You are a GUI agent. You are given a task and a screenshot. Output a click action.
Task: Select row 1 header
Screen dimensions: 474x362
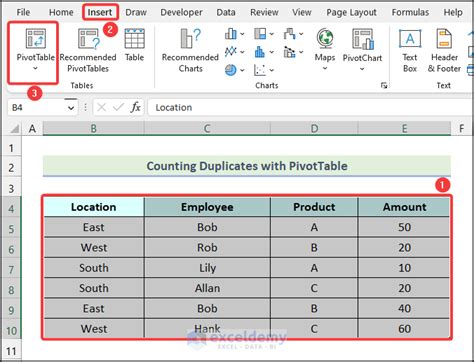[x=11, y=147]
